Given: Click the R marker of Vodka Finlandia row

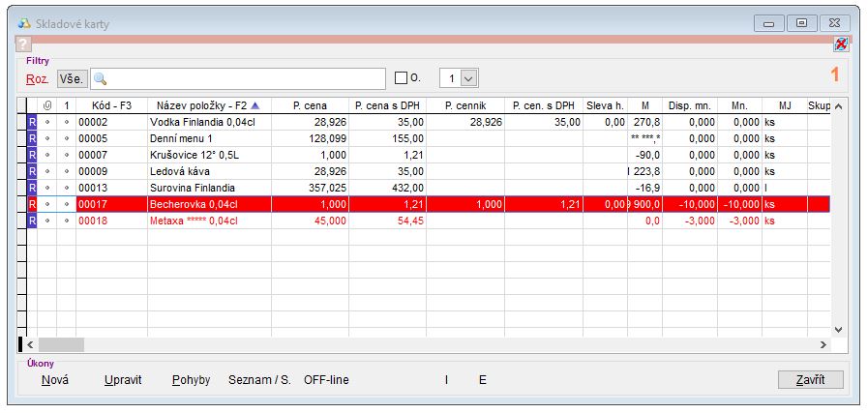Looking at the screenshot, I should coord(32,123).
